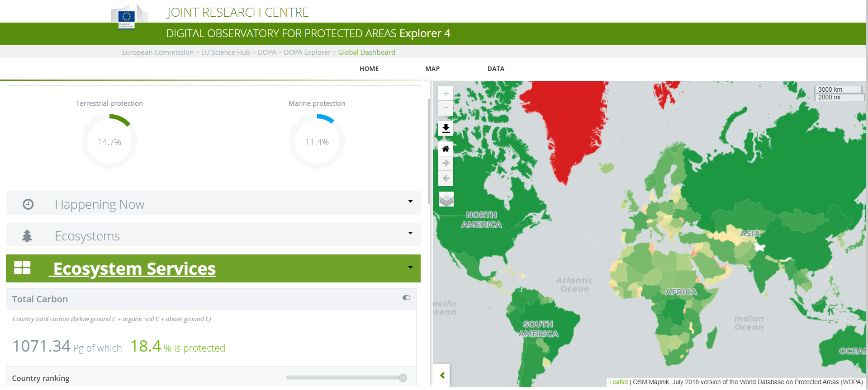Go to previous map view arrow
Viewport: 868px width, 390px height.
point(446,178)
